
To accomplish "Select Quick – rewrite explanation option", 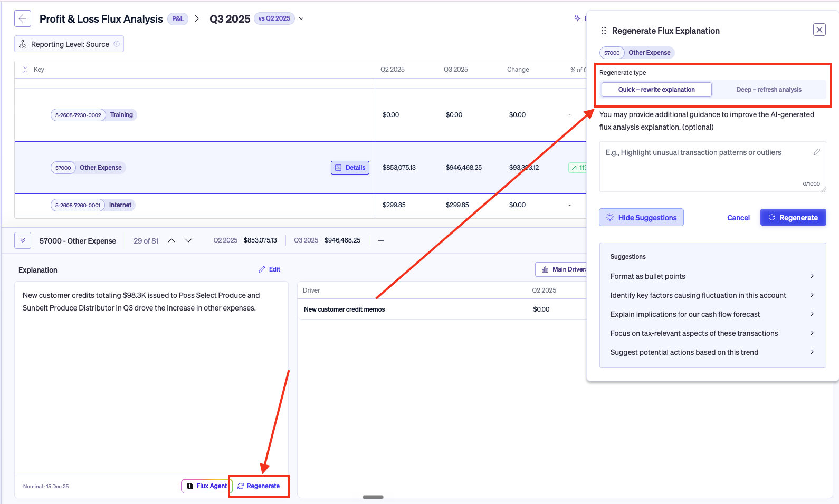I will [656, 90].
